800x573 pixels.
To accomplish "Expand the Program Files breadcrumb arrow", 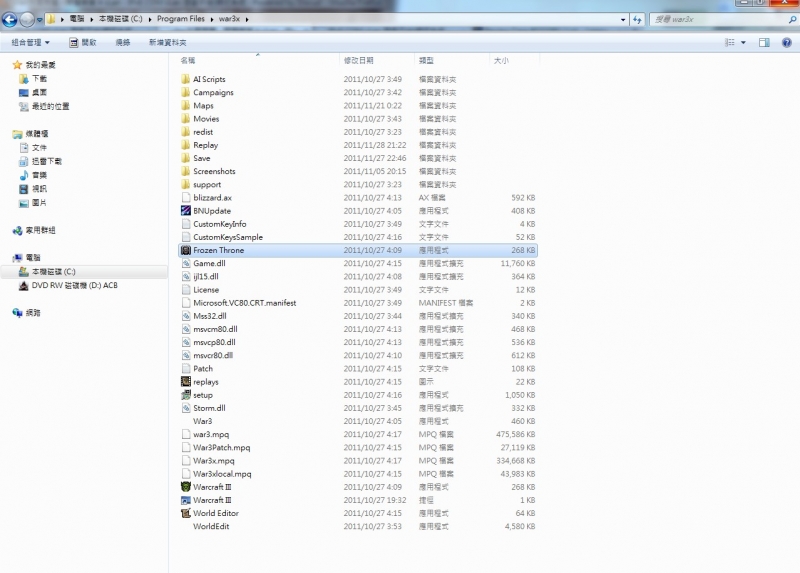I will [x=212, y=19].
